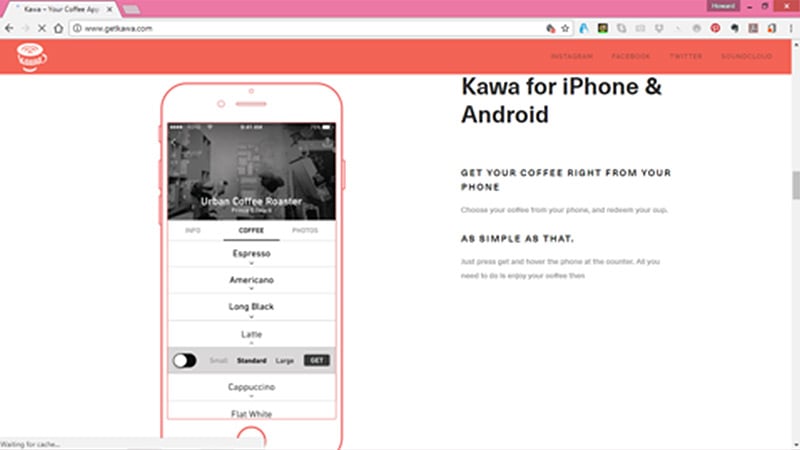Open the Instagram nav link
This screenshot has width=800, height=450.
tap(571, 56)
